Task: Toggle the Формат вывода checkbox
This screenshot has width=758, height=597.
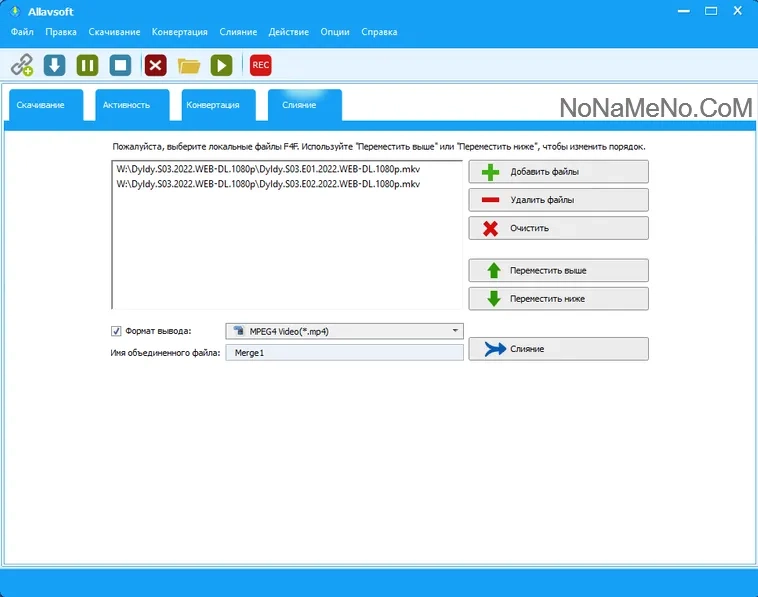Action: click(x=116, y=330)
